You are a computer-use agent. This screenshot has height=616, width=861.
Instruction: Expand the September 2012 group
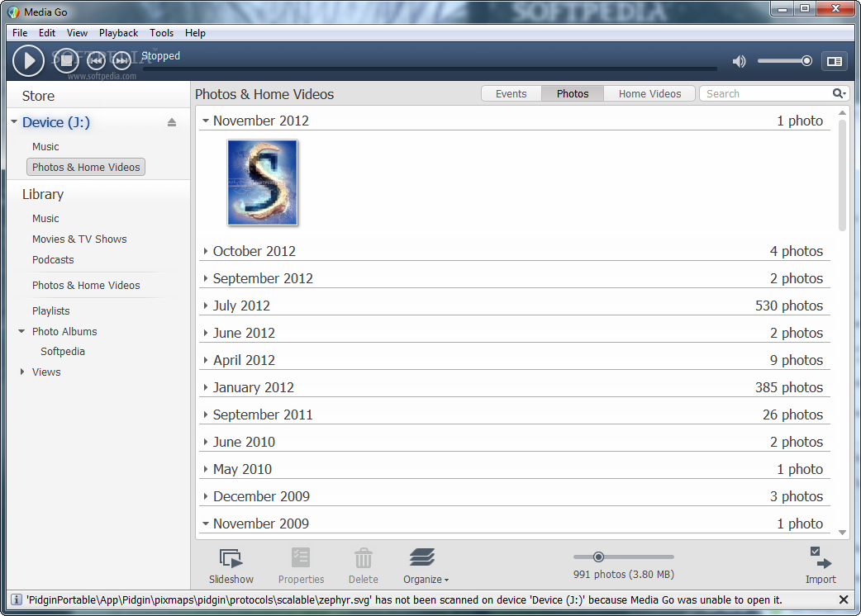(206, 278)
